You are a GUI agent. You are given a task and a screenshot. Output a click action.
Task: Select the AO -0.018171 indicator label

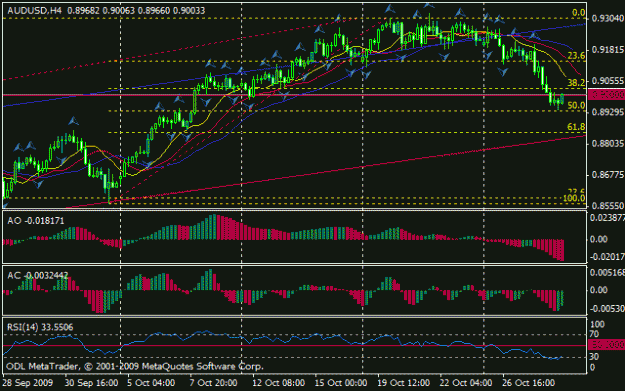36,221
